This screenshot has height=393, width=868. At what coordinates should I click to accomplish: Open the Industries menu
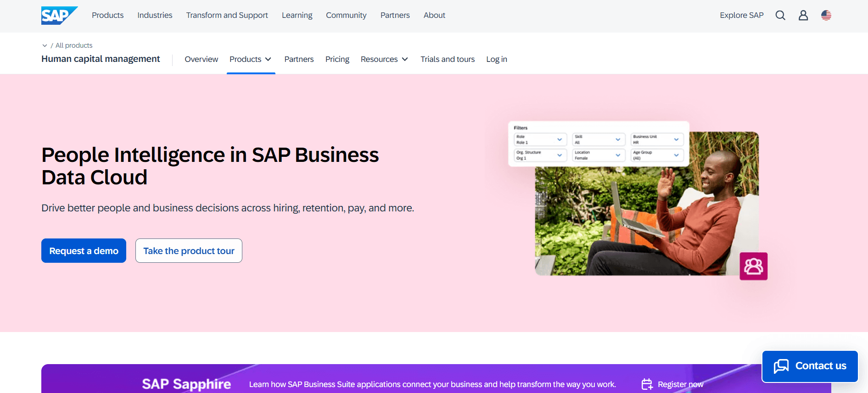tap(155, 15)
